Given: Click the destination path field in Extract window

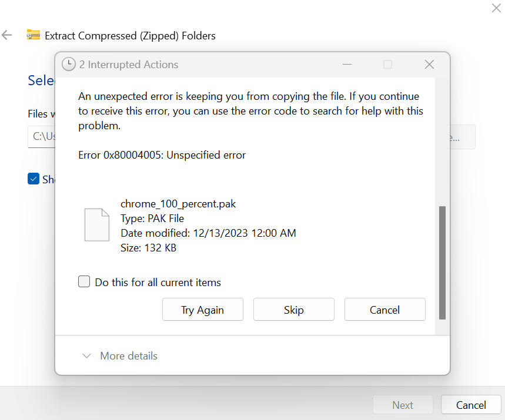Looking at the screenshot, I should click(42, 136).
